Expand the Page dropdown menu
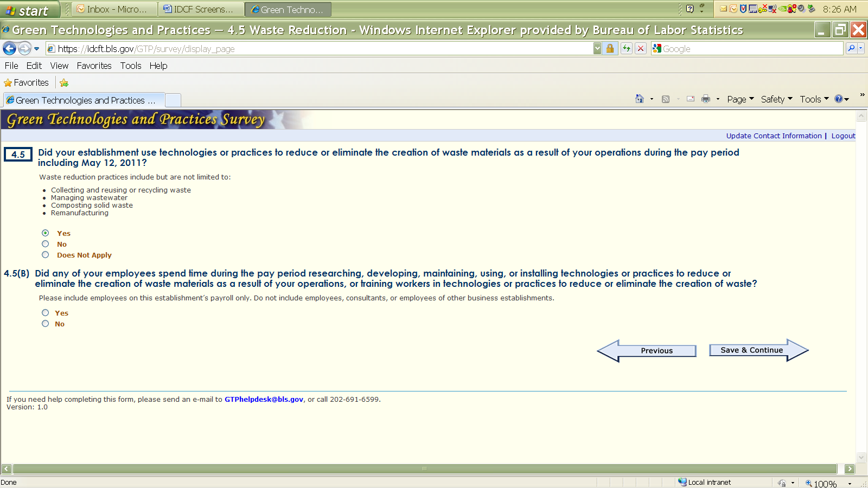868x488 pixels. coord(740,99)
